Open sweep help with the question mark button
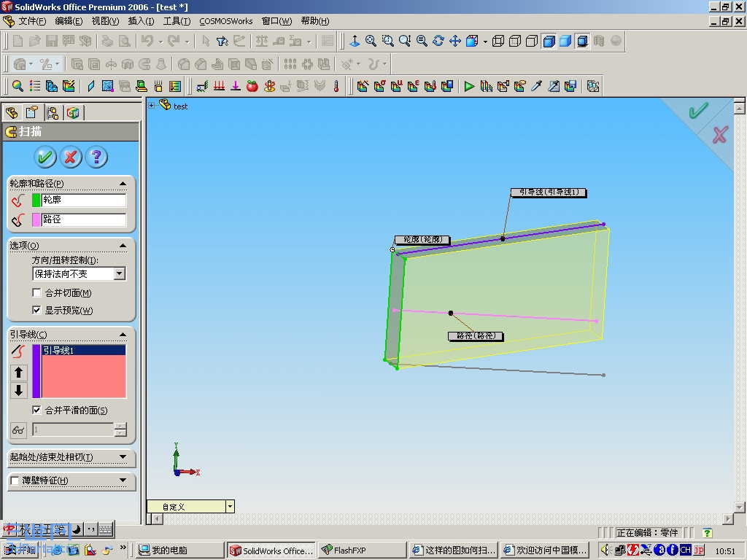 coord(96,157)
